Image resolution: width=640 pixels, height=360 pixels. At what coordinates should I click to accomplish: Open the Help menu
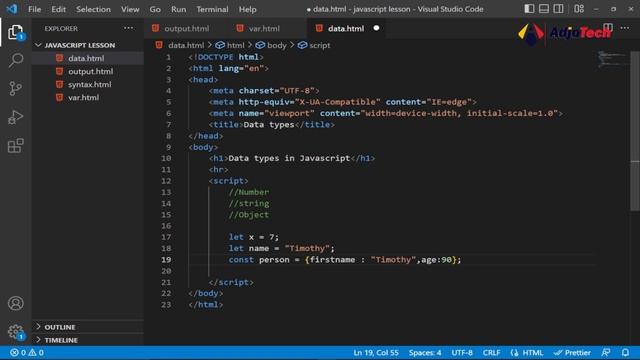(x=247, y=9)
